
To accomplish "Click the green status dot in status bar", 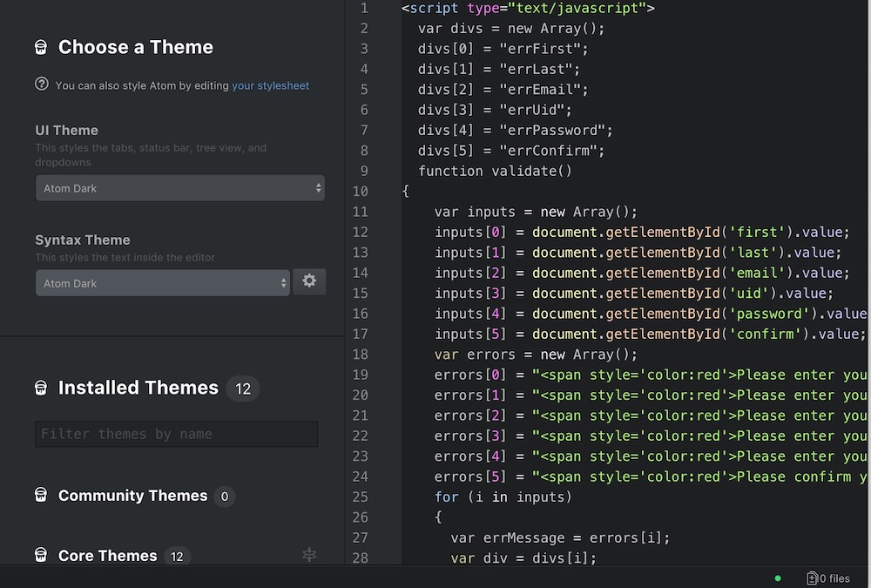I will point(778,578).
